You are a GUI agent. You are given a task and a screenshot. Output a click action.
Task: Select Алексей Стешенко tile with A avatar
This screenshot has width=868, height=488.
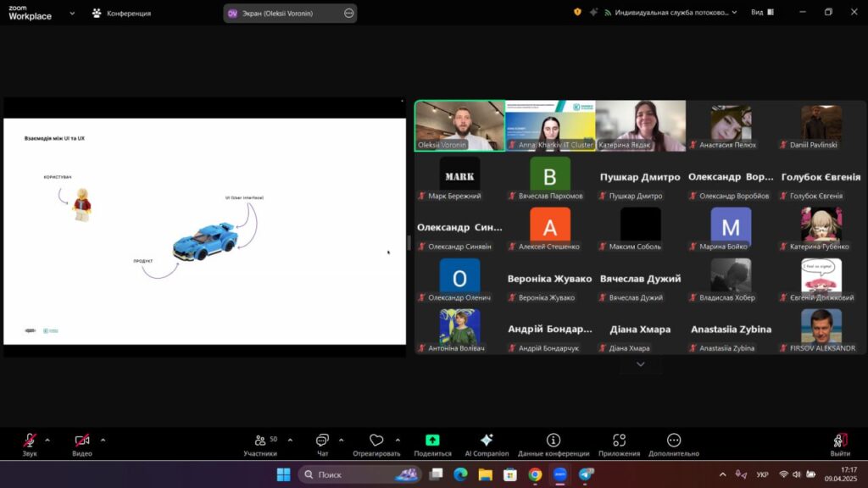click(550, 228)
